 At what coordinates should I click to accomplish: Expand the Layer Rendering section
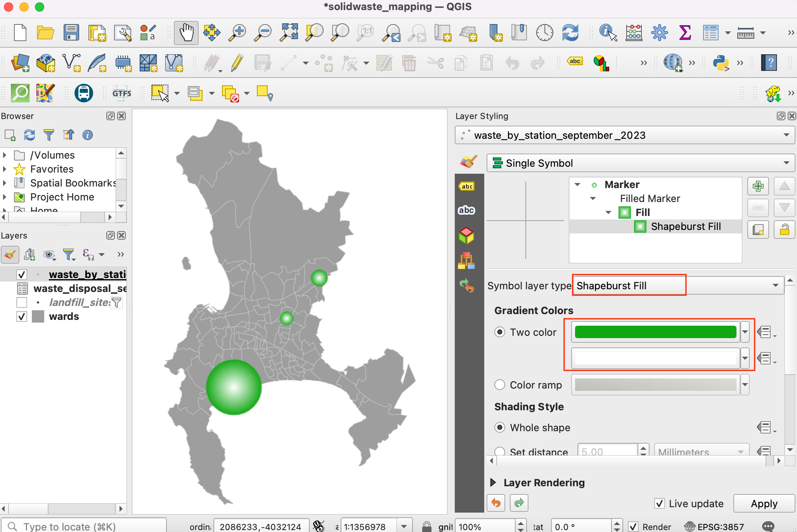(493, 482)
